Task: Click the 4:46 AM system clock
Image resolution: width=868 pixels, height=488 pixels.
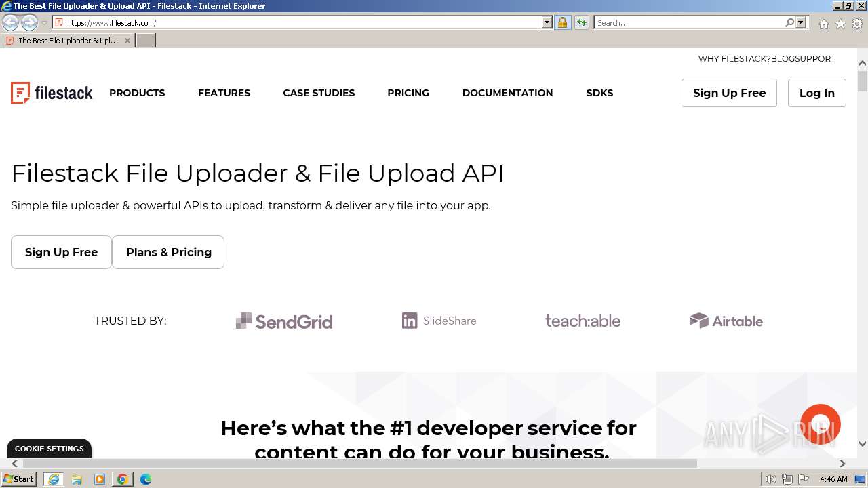Action: [x=833, y=479]
